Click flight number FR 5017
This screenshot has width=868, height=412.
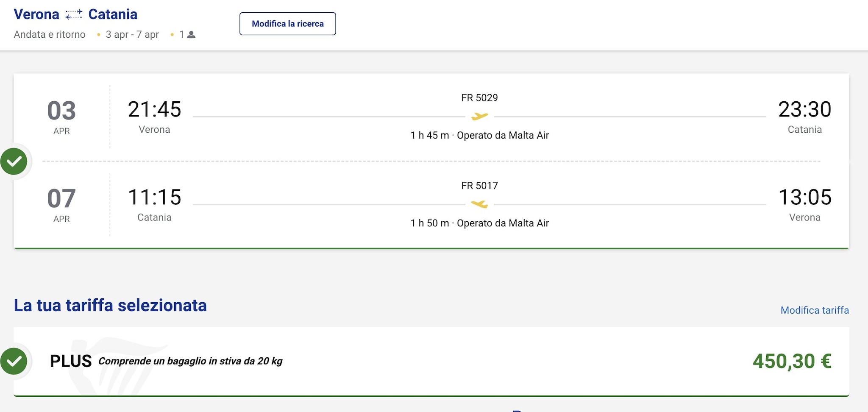(x=479, y=186)
